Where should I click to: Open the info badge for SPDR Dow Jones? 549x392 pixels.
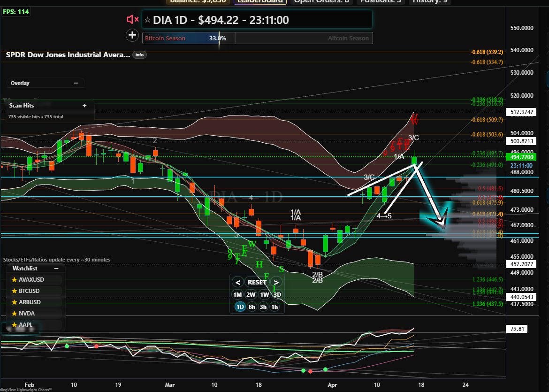(x=139, y=55)
